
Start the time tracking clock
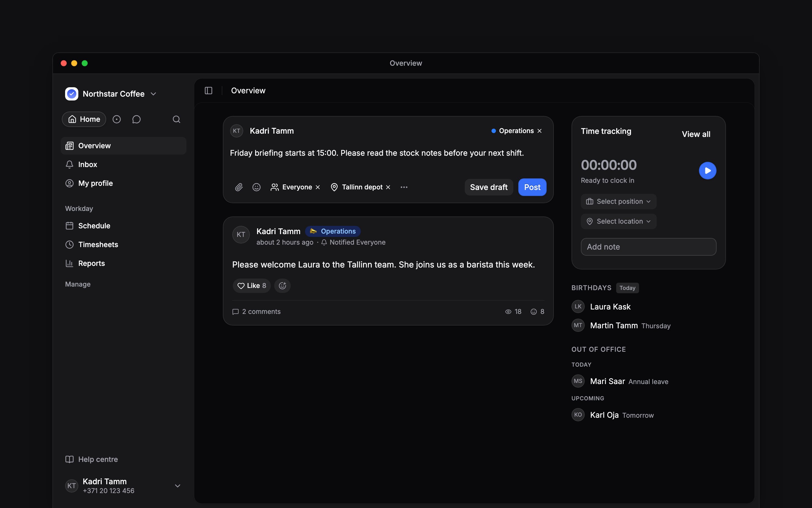pyautogui.click(x=708, y=171)
